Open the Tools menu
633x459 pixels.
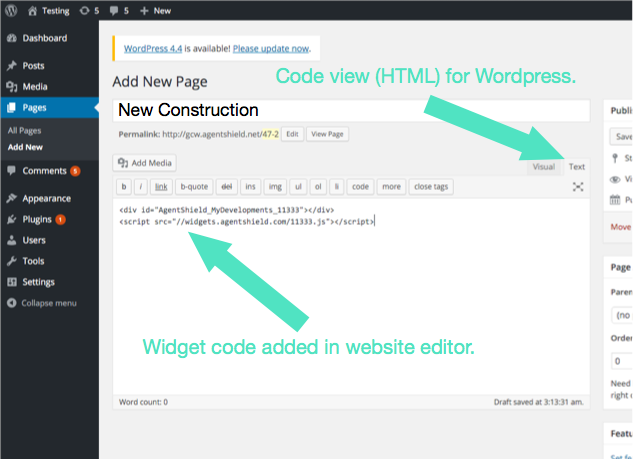coord(33,261)
